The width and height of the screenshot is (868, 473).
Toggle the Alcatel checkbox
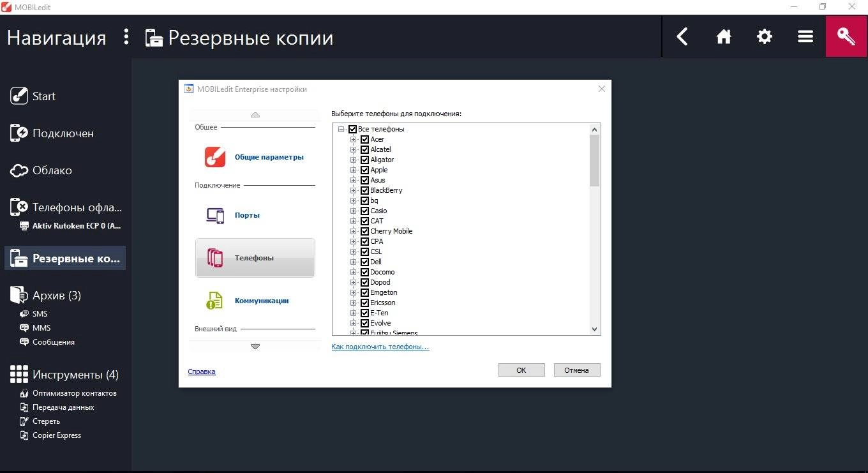(365, 149)
